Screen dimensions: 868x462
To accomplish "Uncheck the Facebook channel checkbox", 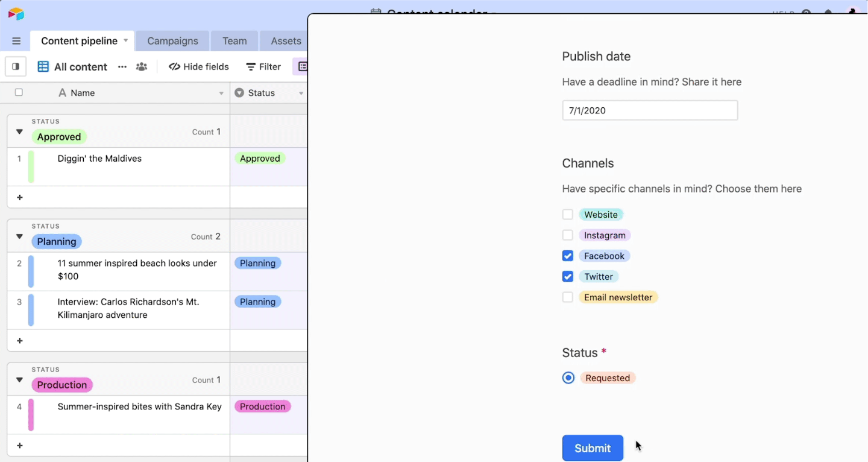I will 567,255.
